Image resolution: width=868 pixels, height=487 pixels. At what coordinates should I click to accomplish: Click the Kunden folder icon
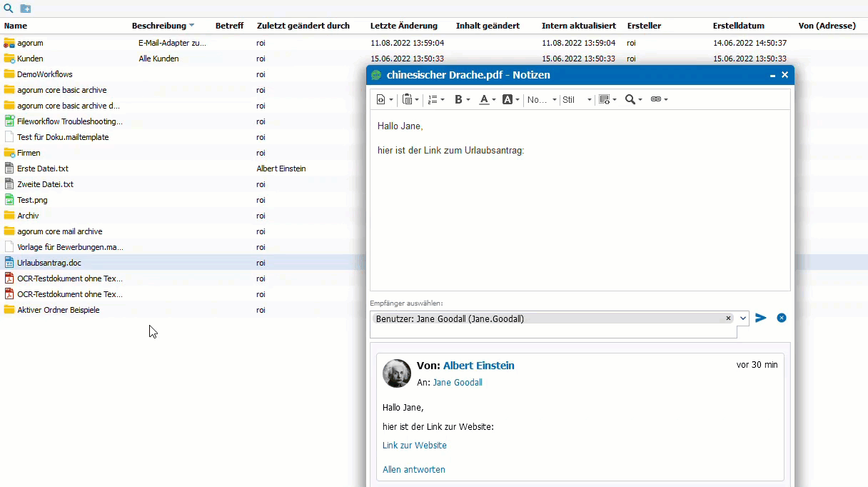coord(9,59)
